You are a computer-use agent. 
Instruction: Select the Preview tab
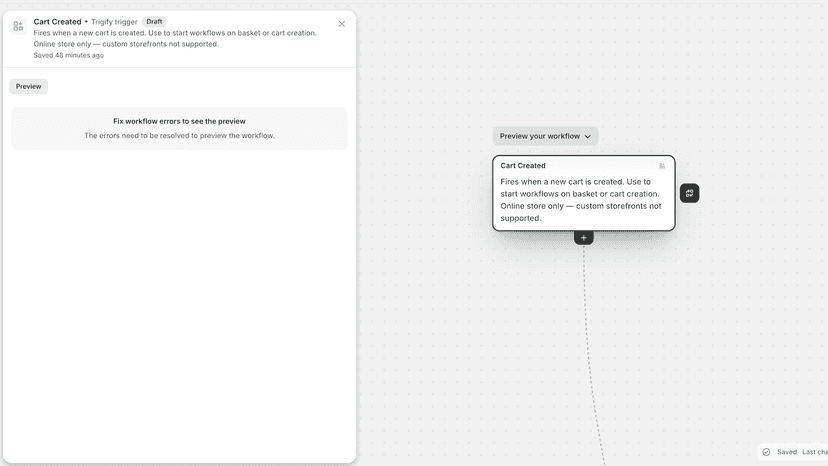[x=29, y=87]
